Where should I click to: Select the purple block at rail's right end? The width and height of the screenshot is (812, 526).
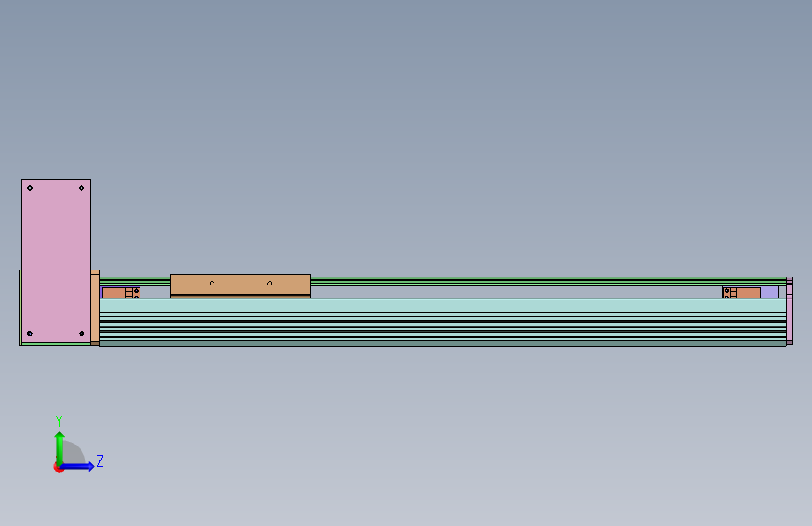[x=770, y=293]
